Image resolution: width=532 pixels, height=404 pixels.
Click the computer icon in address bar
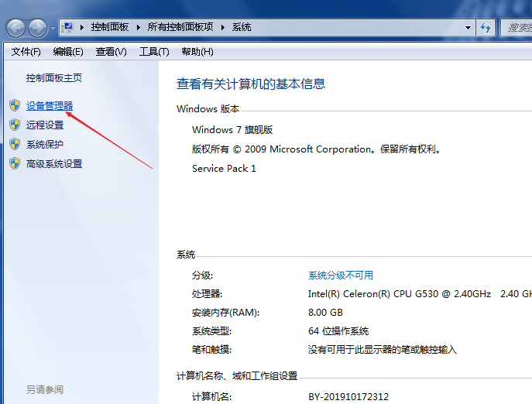pyautogui.click(x=67, y=27)
